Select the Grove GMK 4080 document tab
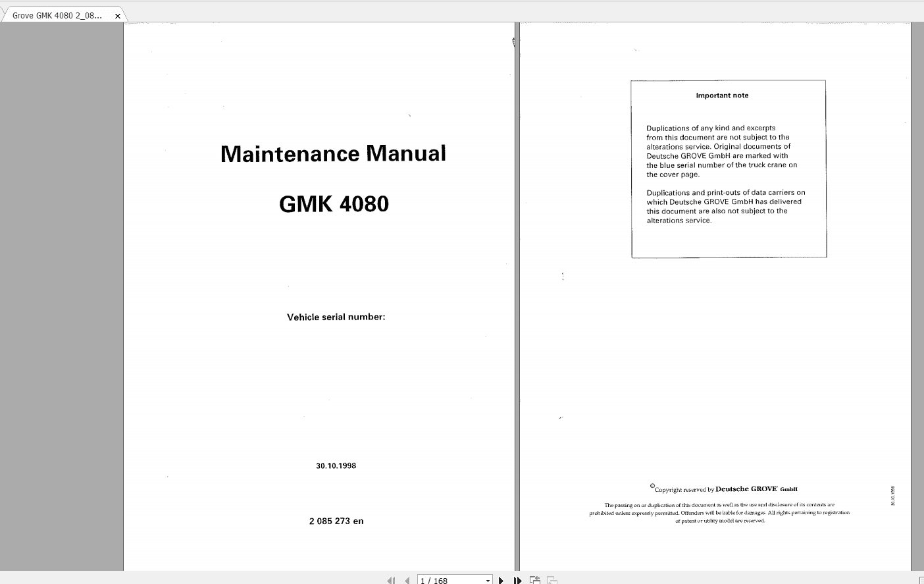The width and height of the screenshot is (924, 584). [x=59, y=14]
